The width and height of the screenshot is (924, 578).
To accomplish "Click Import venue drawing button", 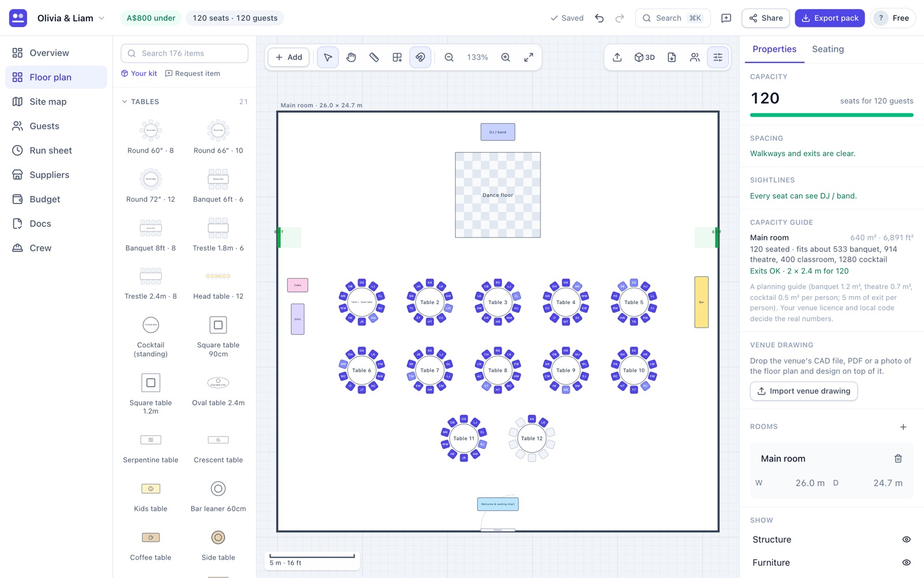I will click(x=804, y=391).
